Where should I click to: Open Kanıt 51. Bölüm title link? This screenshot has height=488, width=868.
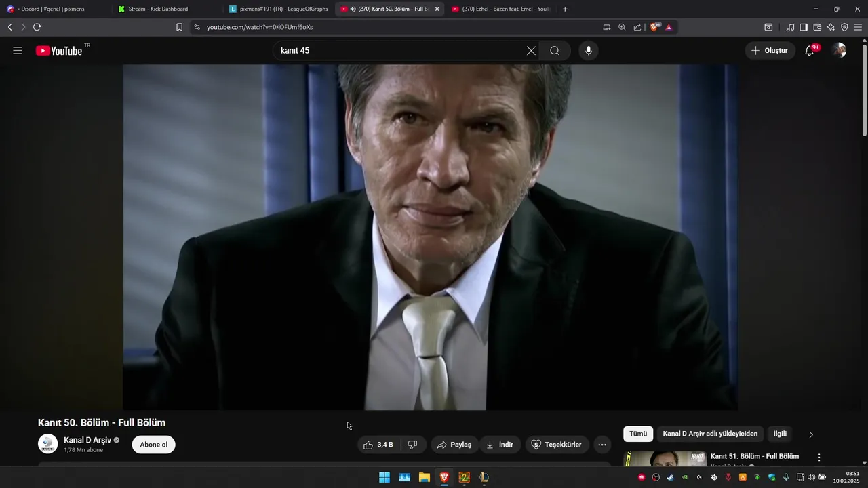755,456
